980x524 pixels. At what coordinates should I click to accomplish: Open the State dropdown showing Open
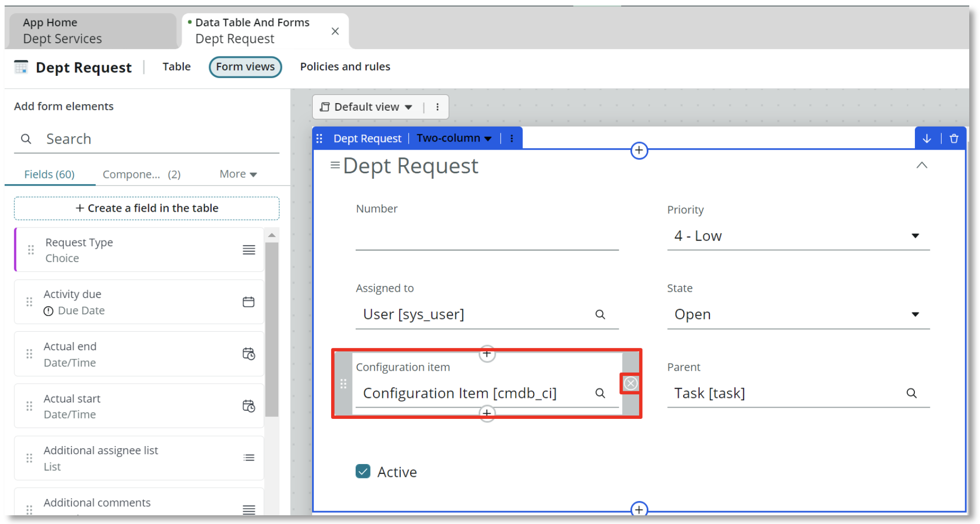click(x=798, y=314)
